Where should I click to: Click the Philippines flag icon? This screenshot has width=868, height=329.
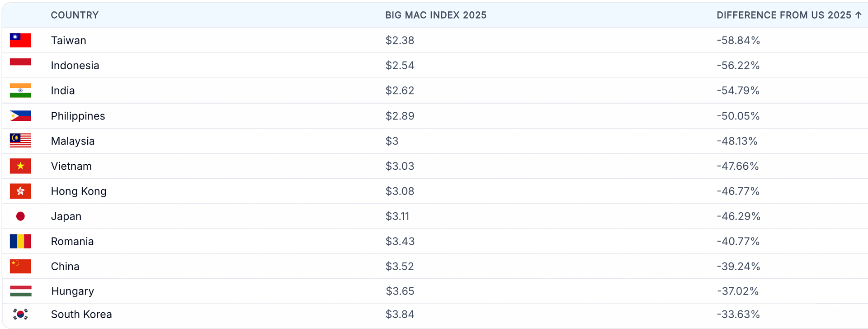pos(20,116)
